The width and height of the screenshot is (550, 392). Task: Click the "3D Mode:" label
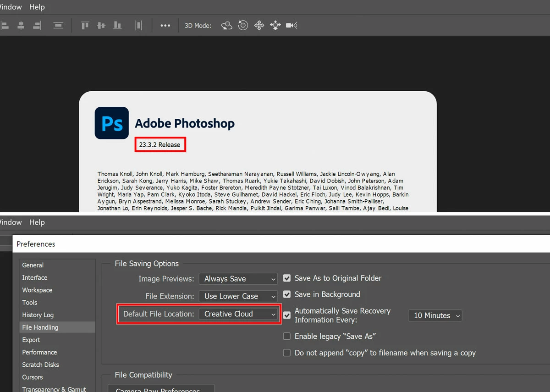(x=198, y=26)
